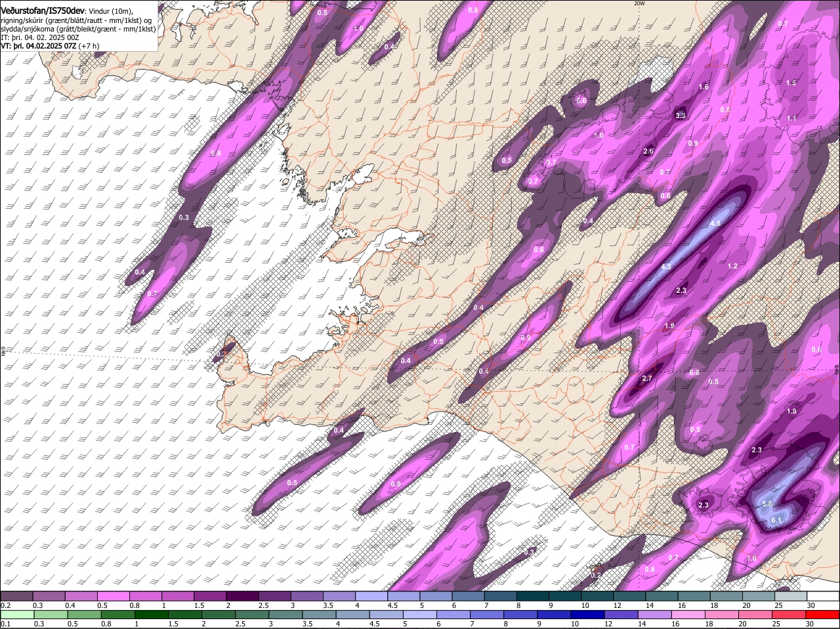
Task: Click the 1.1 precipitation value on map
Action: coord(791,118)
